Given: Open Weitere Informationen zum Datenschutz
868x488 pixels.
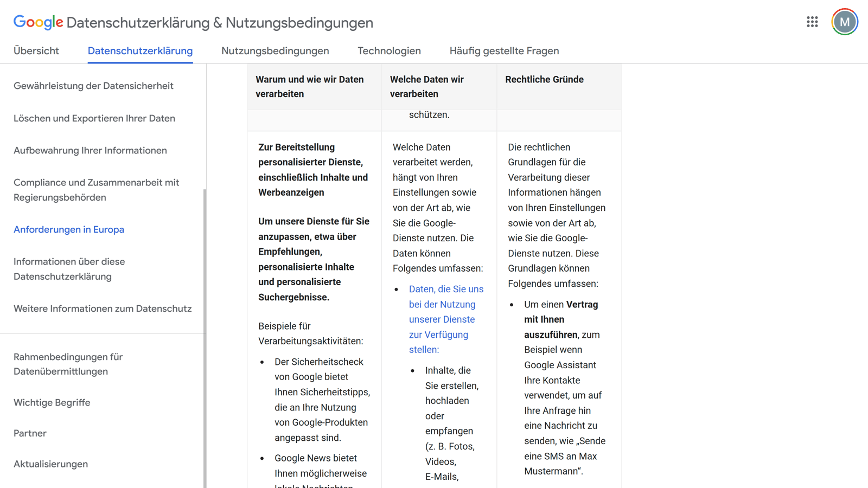Looking at the screenshot, I should (x=102, y=308).
